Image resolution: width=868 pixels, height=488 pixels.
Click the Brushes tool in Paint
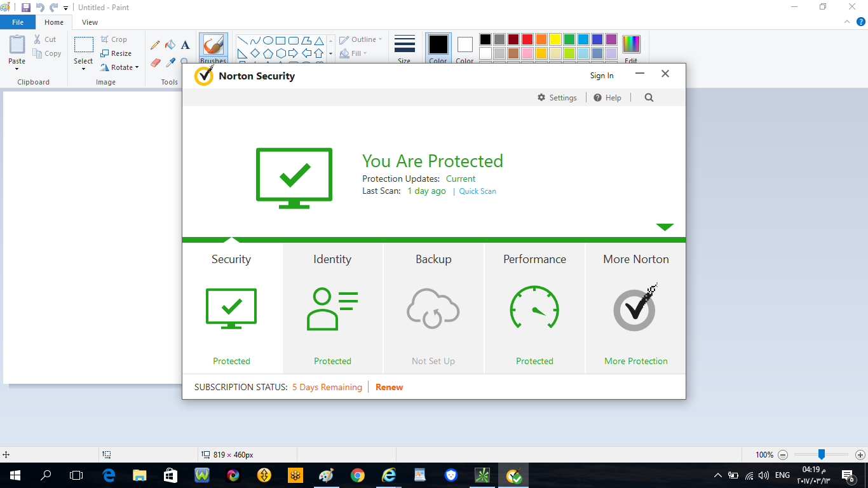[x=213, y=50]
